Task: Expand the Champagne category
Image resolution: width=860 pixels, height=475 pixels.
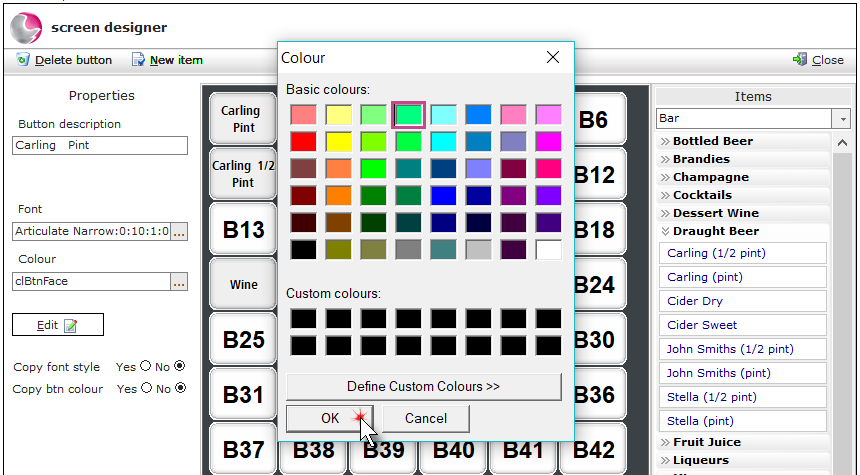Action: pyautogui.click(x=743, y=177)
